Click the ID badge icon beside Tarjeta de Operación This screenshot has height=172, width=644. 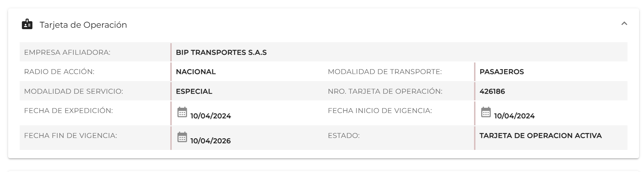[27, 25]
